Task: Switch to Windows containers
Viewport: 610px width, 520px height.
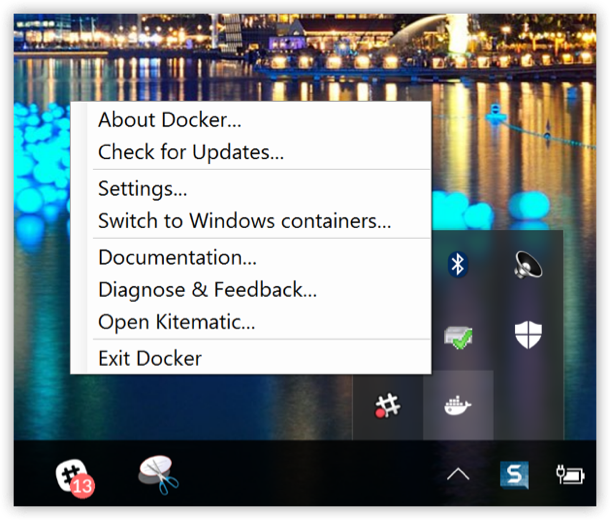Action: pos(244,221)
